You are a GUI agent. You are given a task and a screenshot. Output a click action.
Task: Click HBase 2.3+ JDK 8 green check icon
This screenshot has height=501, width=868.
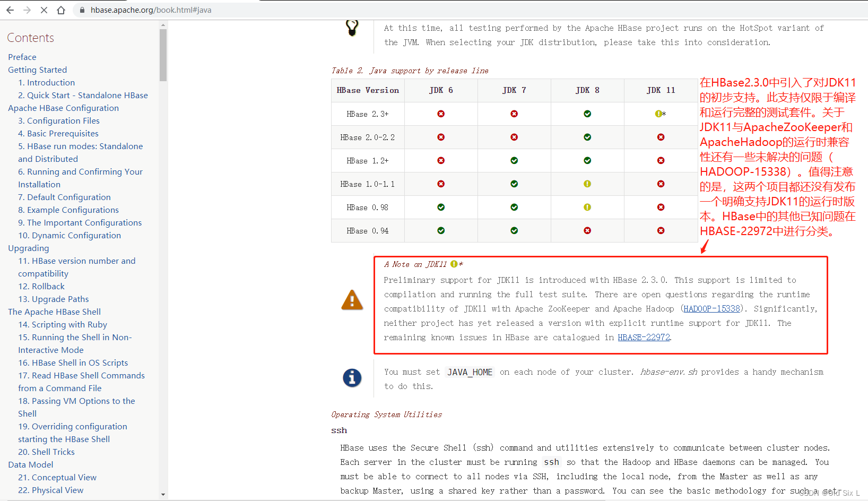coord(587,114)
